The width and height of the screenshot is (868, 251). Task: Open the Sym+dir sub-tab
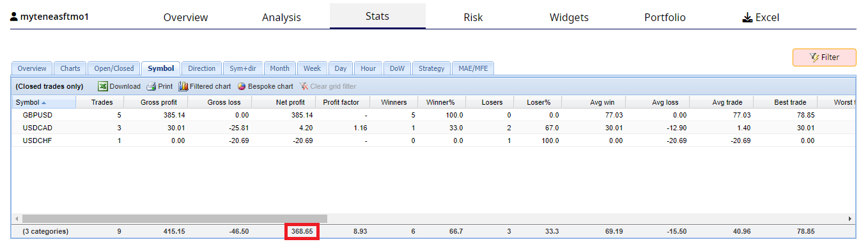[243, 68]
